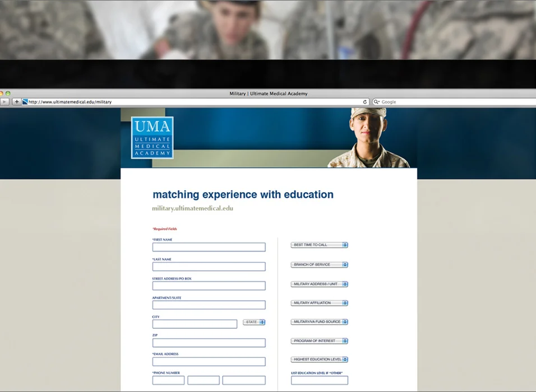Open the Military Affiliation dropdown

tap(319, 303)
